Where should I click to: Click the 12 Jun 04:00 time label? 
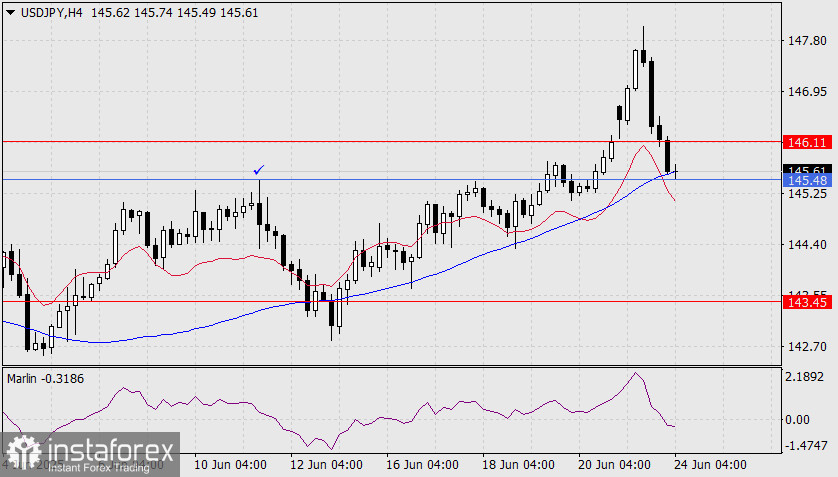[x=326, y=464]
